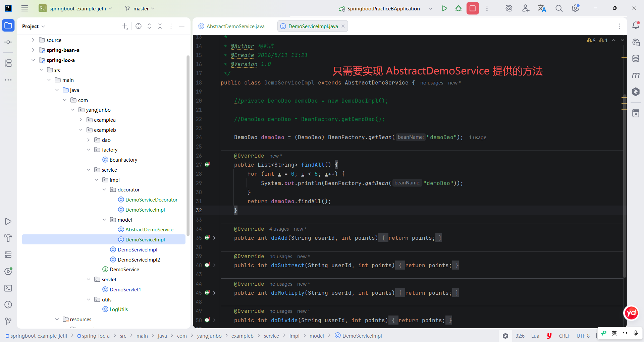Open the master branch dropdown
The height and width of the screenshot is (342, 644).
[x=140, y=8]
